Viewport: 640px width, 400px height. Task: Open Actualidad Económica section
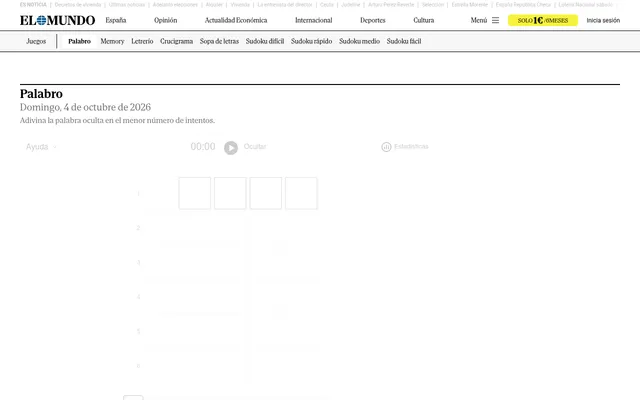coord(236,20)
